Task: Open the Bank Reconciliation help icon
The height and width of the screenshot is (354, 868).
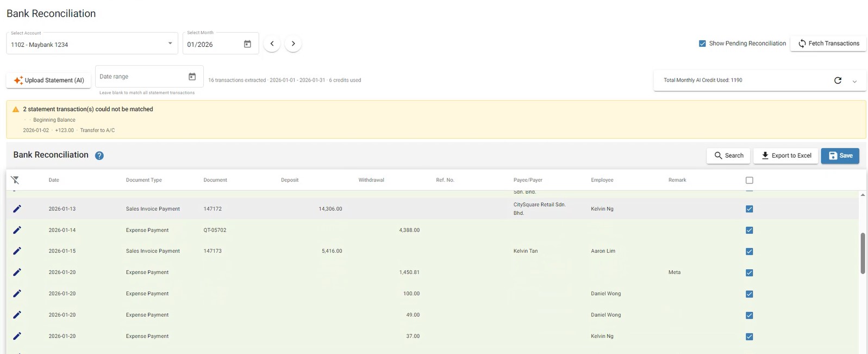Action: click(99, 156)
